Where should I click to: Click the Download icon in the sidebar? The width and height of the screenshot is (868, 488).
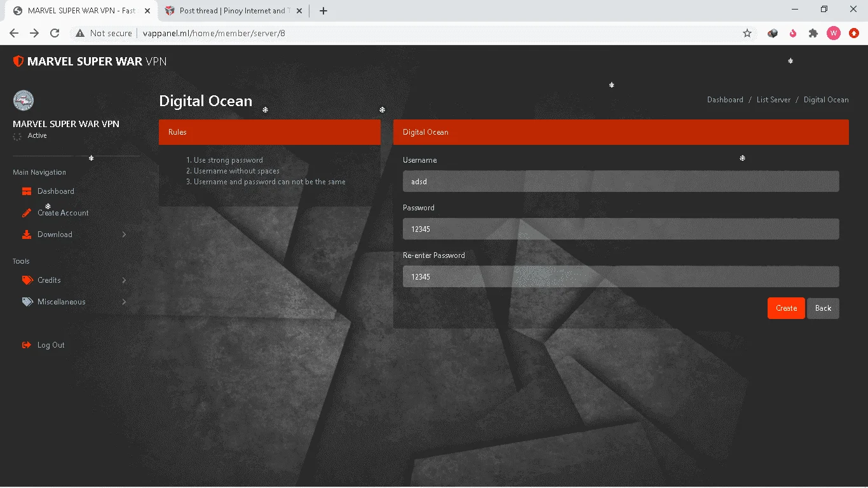coord(27,234)
